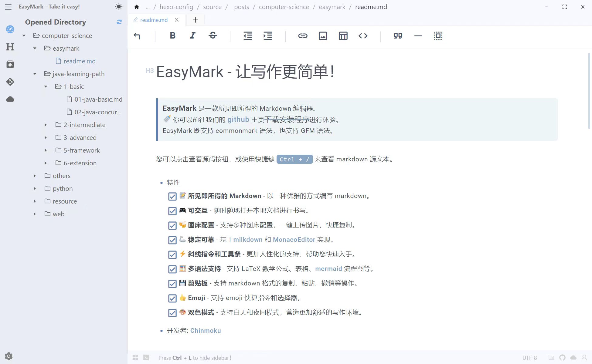Screen dimensions: 592x364
Task: Open the Chinmoku developer link
Action: 206,331
